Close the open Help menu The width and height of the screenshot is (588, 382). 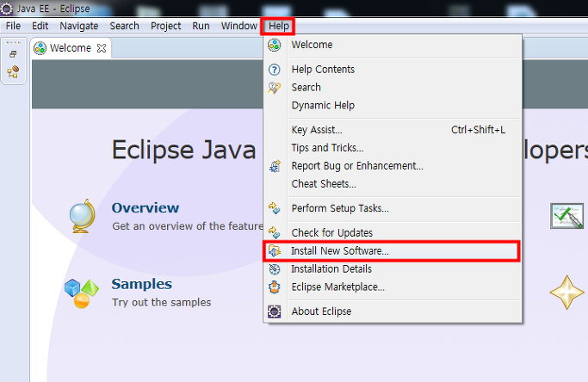point(278,26)
